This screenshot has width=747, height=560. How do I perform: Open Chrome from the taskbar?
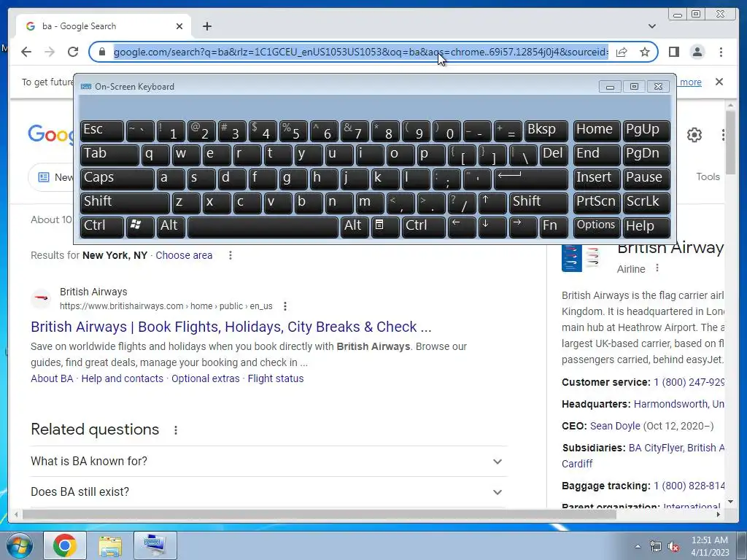pyautogui.click(x=65, y=545)
